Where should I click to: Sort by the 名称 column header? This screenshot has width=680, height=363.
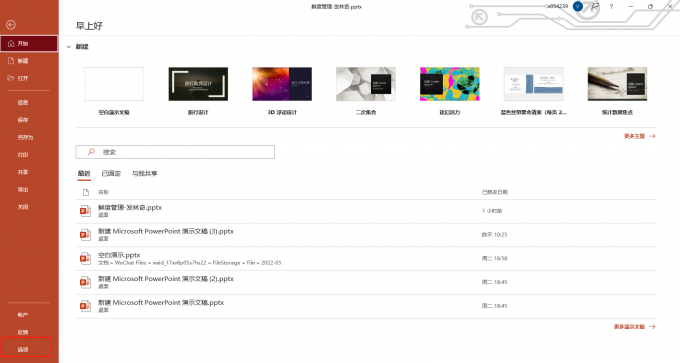[103, 192]
